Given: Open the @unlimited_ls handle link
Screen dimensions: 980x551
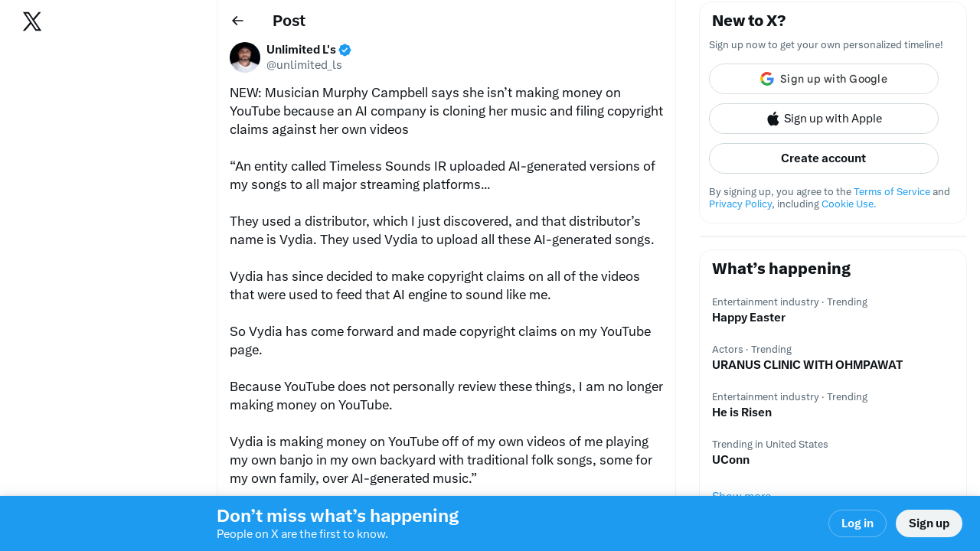Looking at the screenshot, I should coord(304,65).
